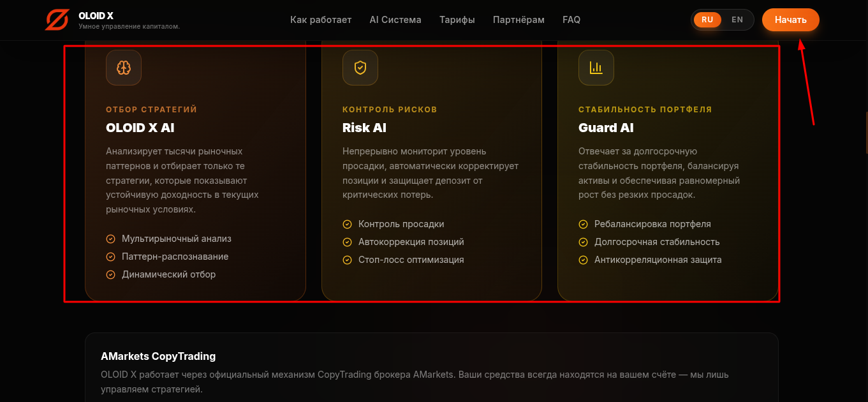Click the СТАБИЛЬНОСТЬ ПОРТФЕЛЯ label
Screen dimensions: 868x402
coord(645,110)
